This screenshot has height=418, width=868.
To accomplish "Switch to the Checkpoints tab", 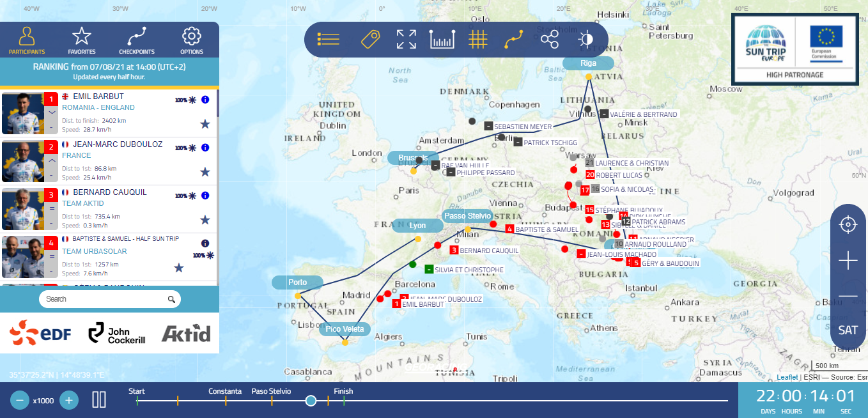I will 137,40.
